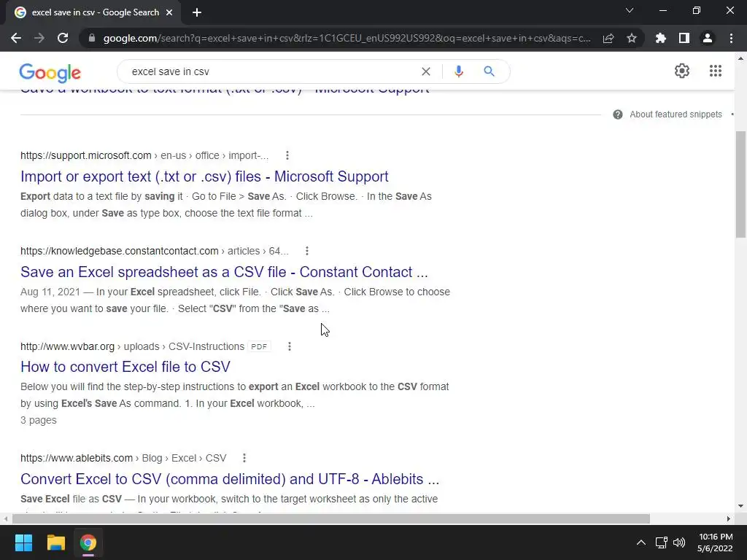Open options for ablebits.com result
This screenshot has height=560, width=747.
(x=244, y=458)
